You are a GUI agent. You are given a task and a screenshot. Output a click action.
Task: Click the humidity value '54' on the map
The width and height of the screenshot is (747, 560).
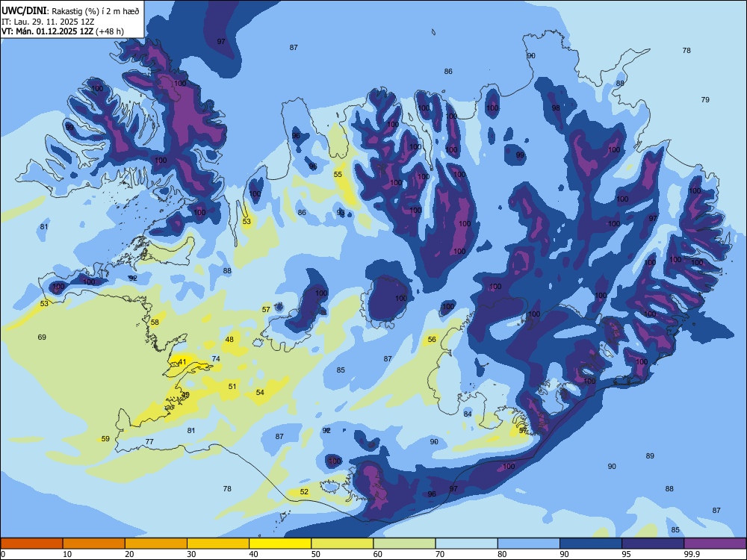coord(260,393)
